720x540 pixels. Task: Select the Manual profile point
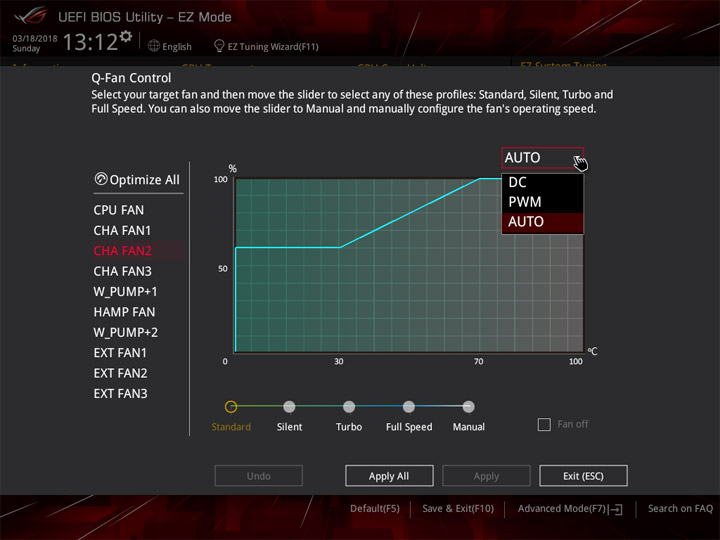coord(468,406)
